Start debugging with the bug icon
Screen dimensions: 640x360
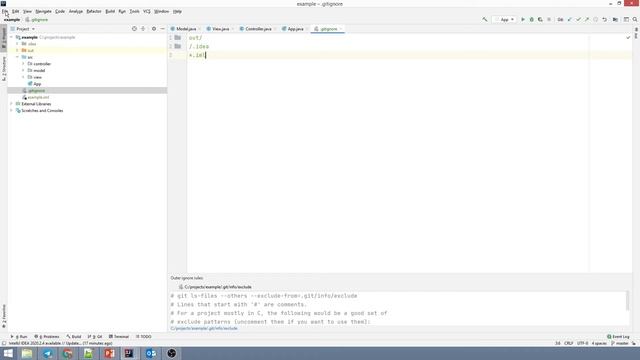pos(531,20)
